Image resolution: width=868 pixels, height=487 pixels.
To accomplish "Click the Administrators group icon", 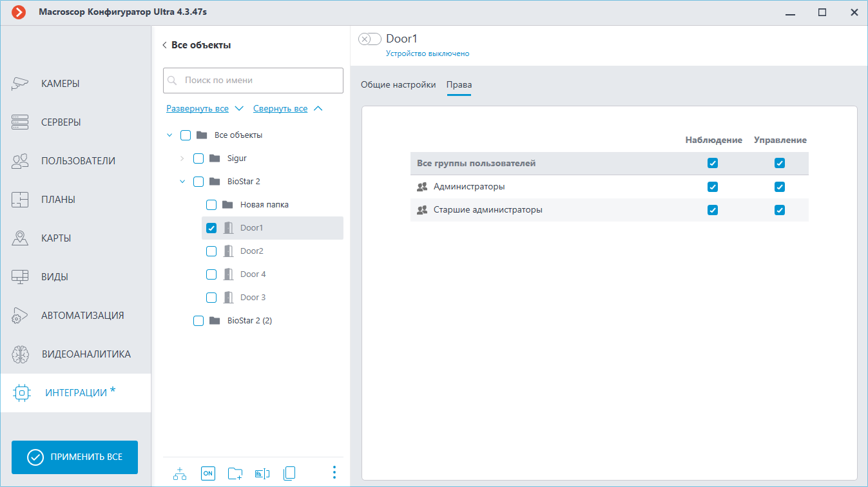I will (x=422, y=187).
